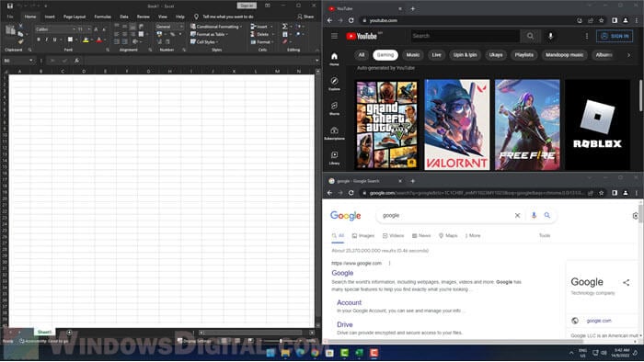Clear the Google search box with X
This screenshot has height=362, width=644.
coord(517,215)
